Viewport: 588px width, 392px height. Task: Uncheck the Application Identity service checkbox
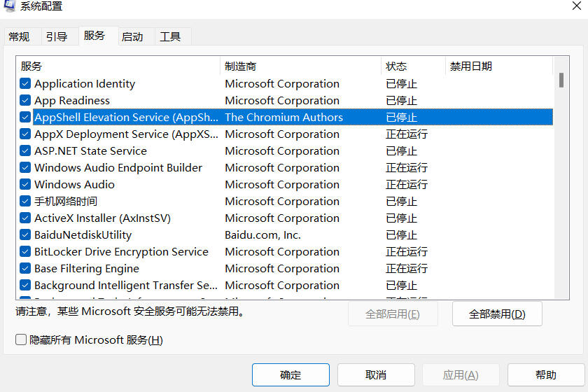pyautogui.click(x=25, y=84)
